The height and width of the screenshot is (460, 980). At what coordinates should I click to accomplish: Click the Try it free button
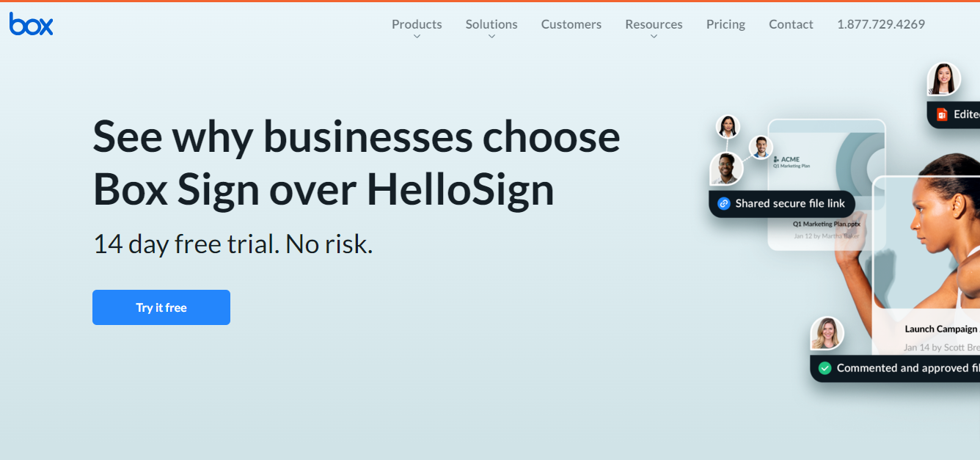click(x=161, y=307)
